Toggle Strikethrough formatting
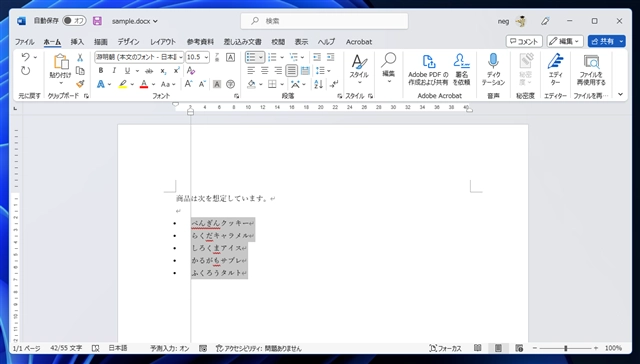Viewport: 640px width, 364px height. 149,71
